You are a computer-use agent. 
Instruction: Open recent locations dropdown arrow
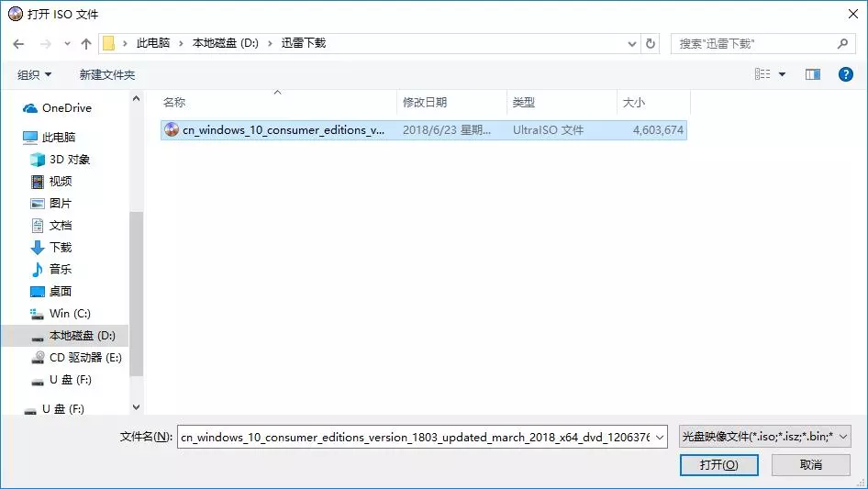[x=67, y=44]
